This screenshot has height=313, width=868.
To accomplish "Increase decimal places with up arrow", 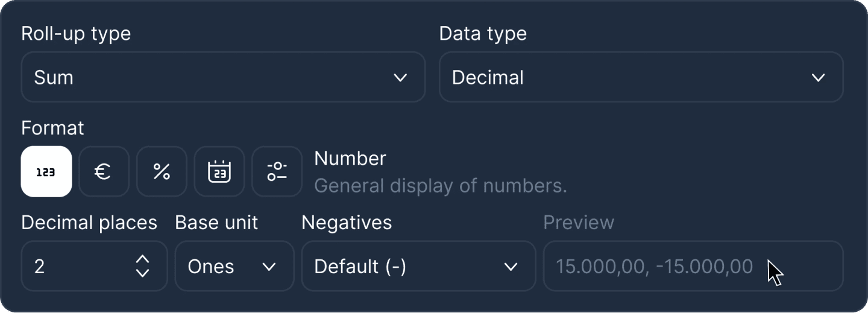I will (x=142, y=259).
